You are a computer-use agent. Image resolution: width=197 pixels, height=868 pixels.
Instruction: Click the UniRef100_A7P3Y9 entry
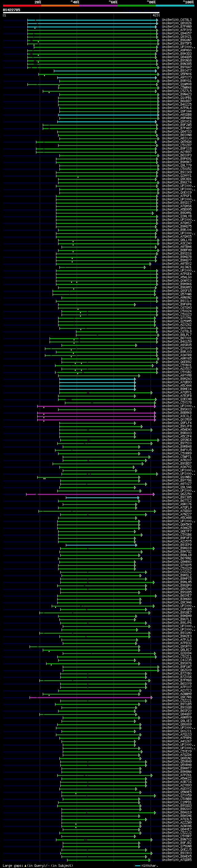tap(177, 30)
